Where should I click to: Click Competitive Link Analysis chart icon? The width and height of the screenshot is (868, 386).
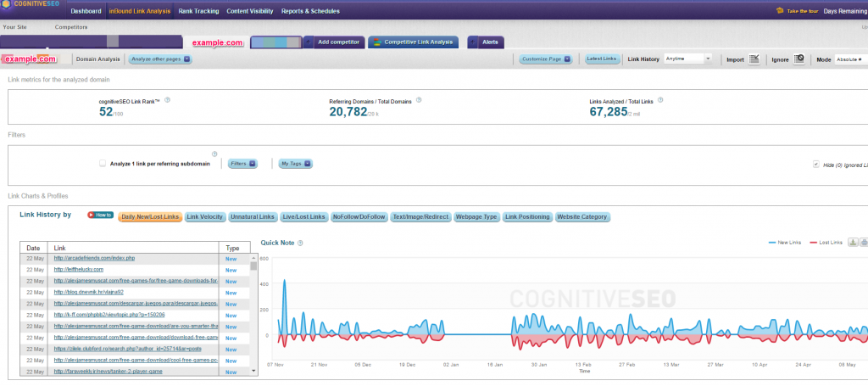click(x=376, y=42)
